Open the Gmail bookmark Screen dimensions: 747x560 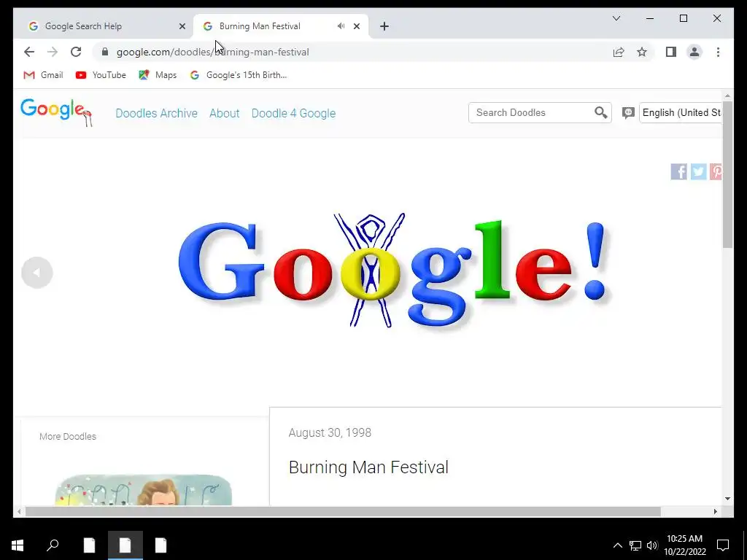point(43,75)
